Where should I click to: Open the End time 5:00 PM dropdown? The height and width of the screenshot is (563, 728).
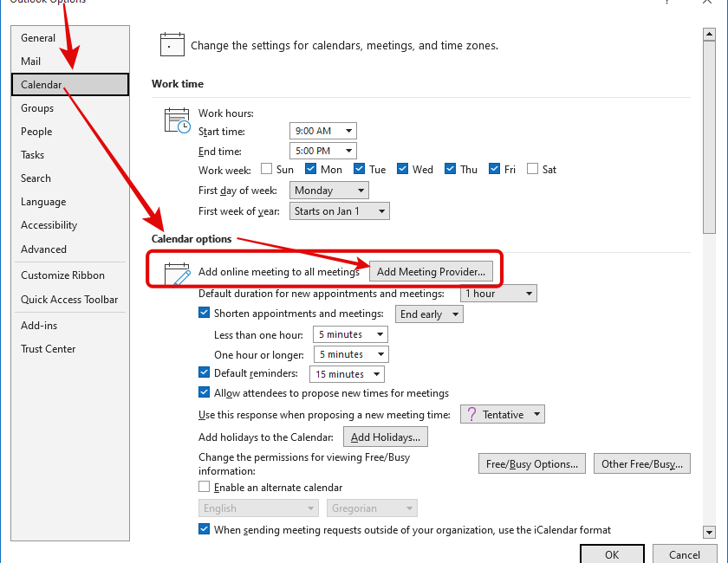coord(323,151)
